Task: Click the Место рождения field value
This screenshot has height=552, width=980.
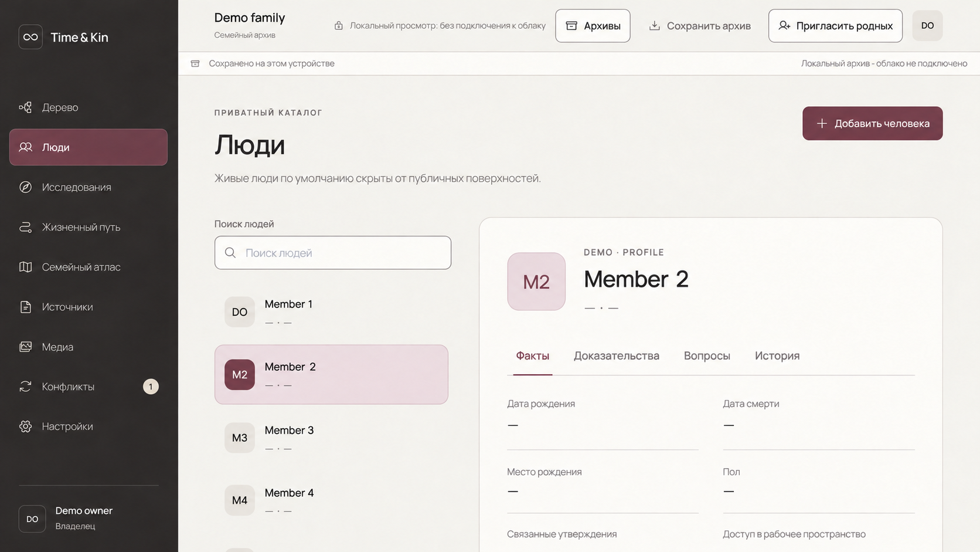Action: click(513, 491)
